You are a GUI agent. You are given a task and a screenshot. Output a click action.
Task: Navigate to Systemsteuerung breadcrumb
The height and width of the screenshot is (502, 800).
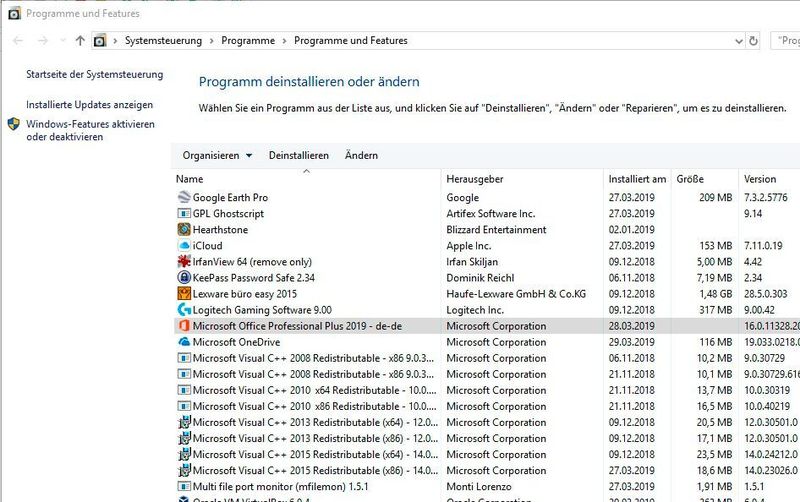pyautogui.click(x=163, y=41)
